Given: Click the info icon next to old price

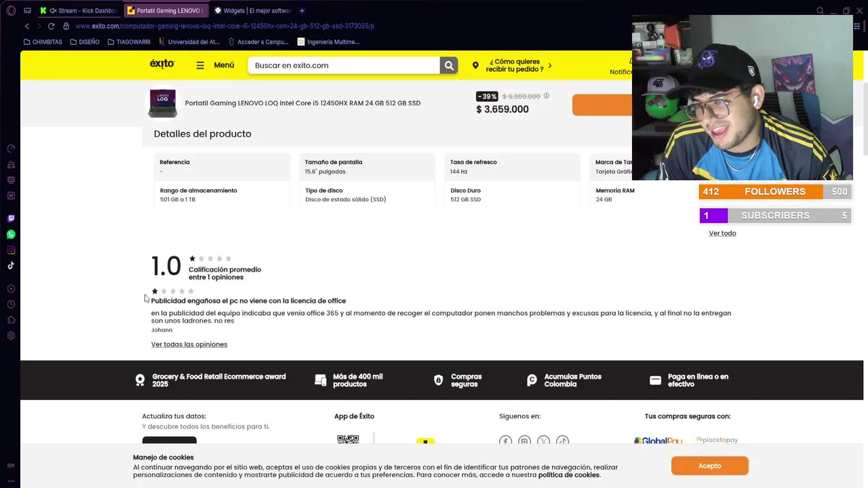Looking at the screenshot, I should click(547, 96).
